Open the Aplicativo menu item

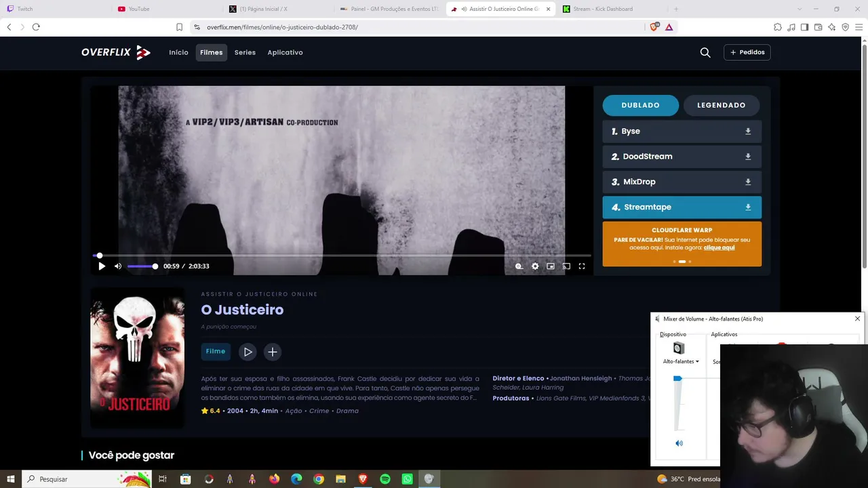(x=285, y=52)
